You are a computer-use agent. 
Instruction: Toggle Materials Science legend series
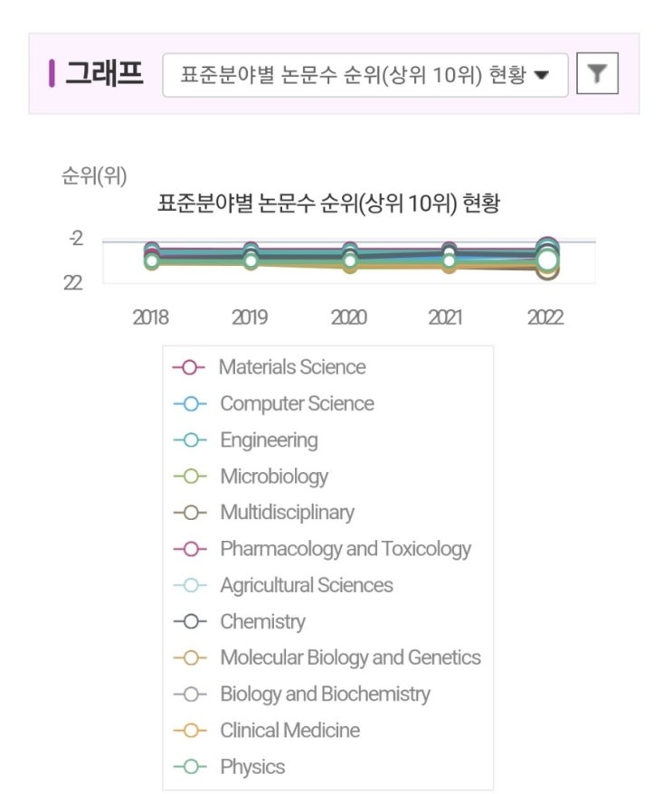point(292,367)
